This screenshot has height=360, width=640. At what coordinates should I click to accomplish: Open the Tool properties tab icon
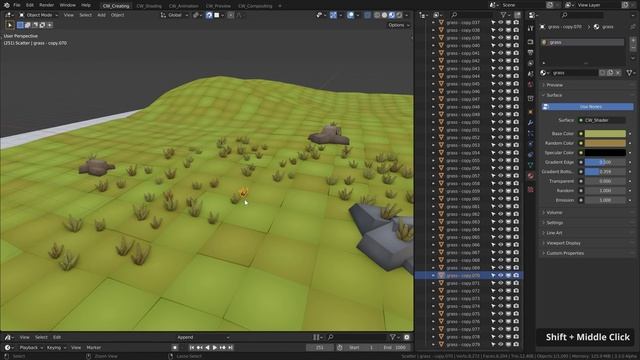point(531,28)
